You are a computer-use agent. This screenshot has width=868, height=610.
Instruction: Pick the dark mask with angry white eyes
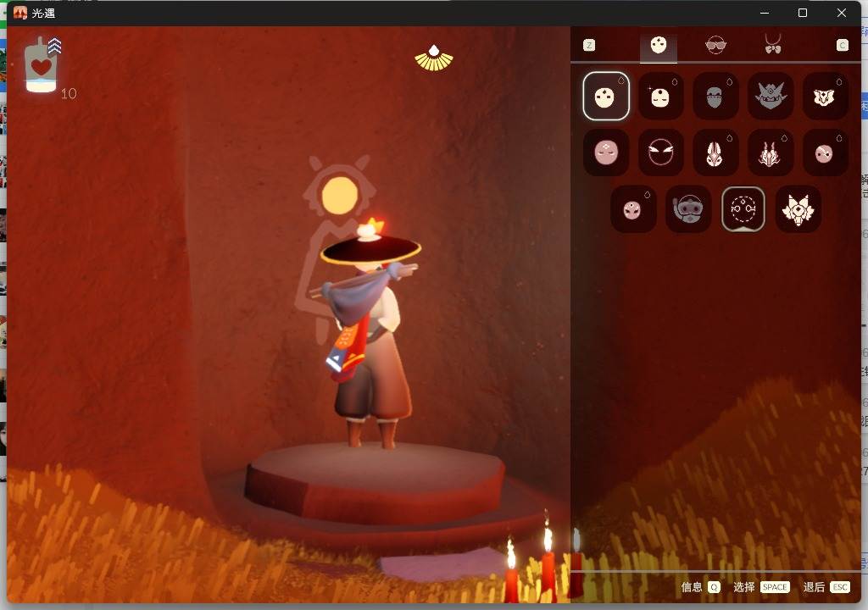pos(660,152)
